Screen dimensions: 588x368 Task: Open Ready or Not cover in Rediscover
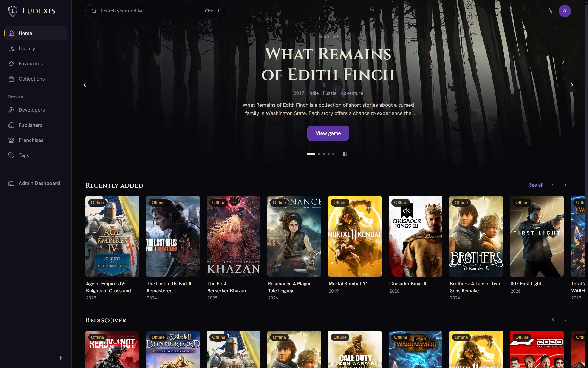coord(112,349)
